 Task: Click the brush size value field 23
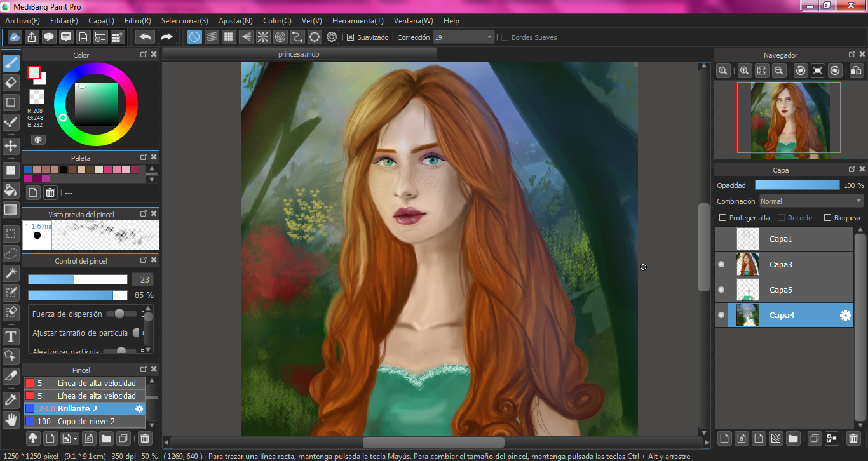click(142, 280)
